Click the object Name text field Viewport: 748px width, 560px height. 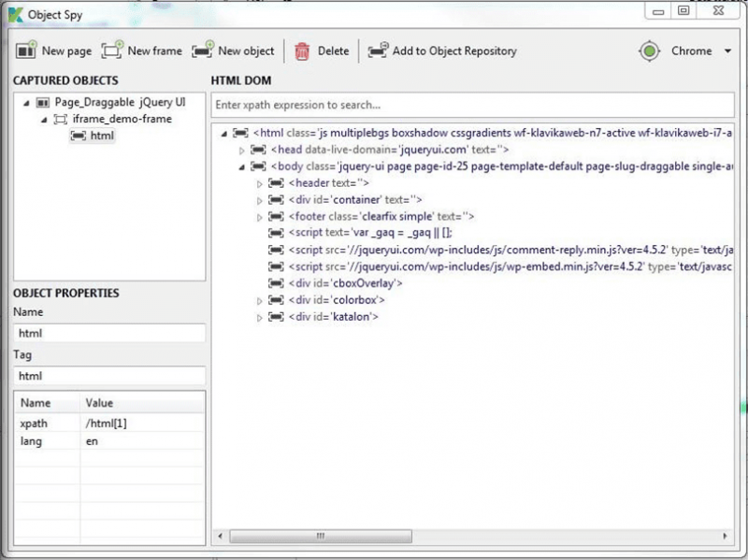tap(109, 333)
